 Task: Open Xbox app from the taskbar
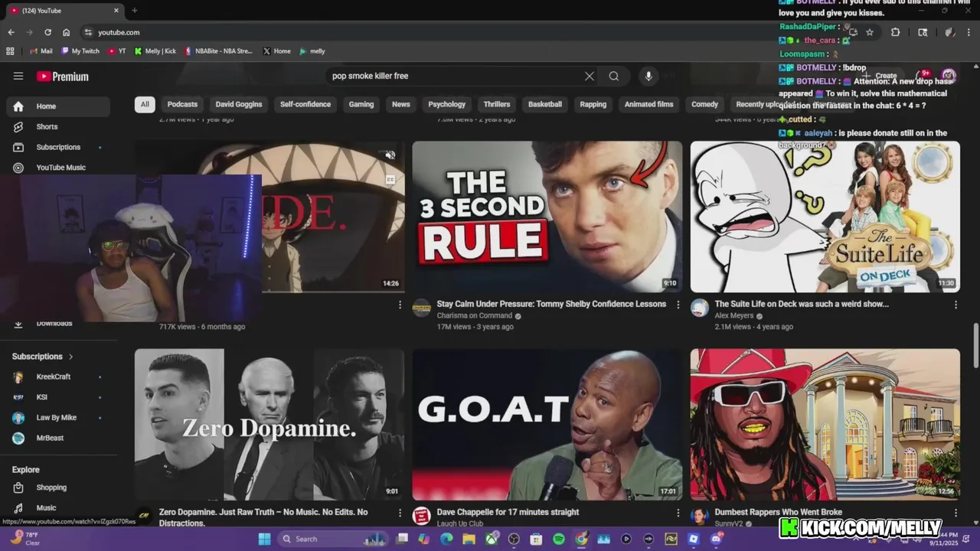pos(492,539)
